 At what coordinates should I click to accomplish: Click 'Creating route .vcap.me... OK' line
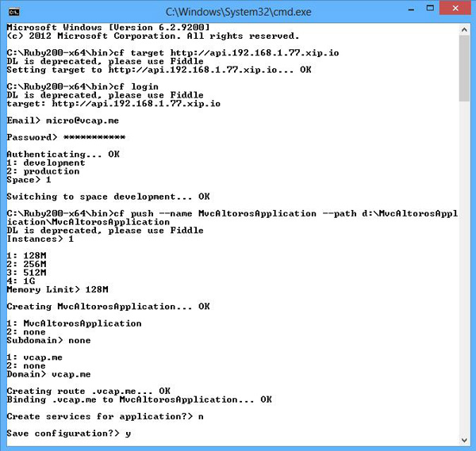tap(89, 391)
